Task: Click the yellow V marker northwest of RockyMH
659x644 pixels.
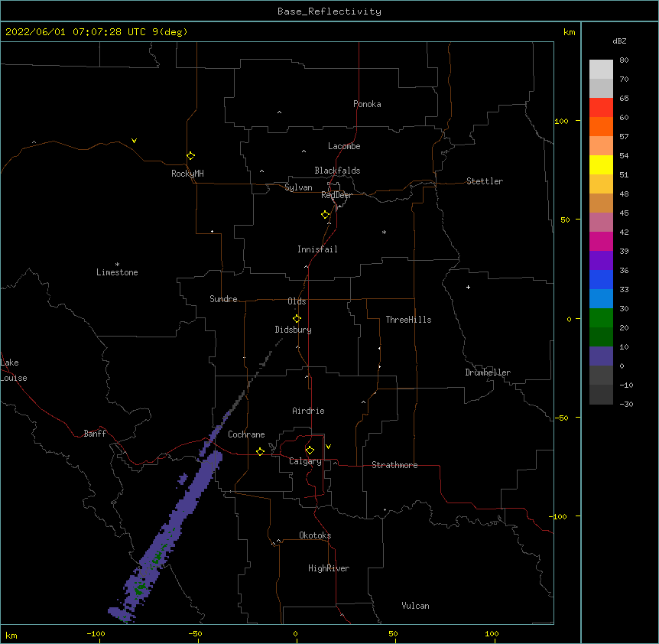Action: tap(134, 141)
